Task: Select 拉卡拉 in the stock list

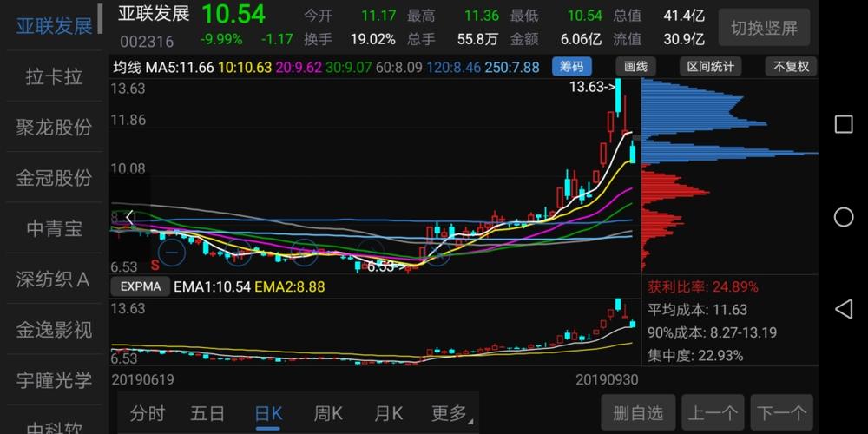Action: pyautogui.click(x=54, y=76)
